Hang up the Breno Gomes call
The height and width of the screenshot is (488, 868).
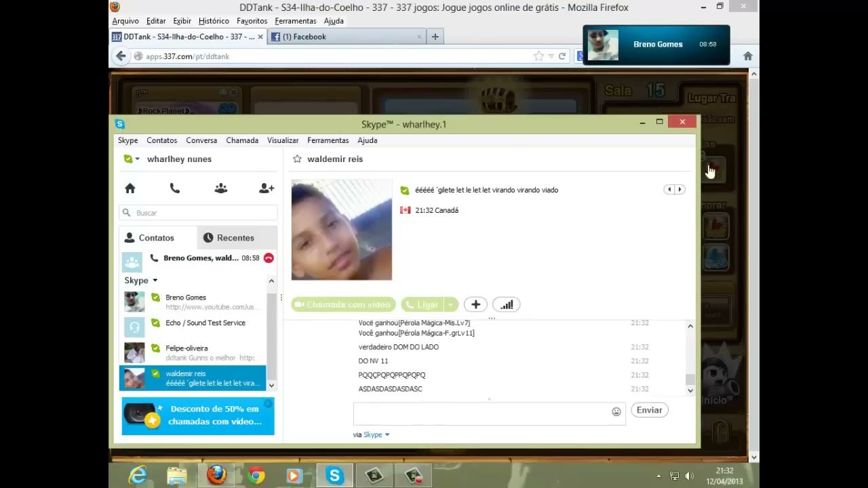[269, 258]
